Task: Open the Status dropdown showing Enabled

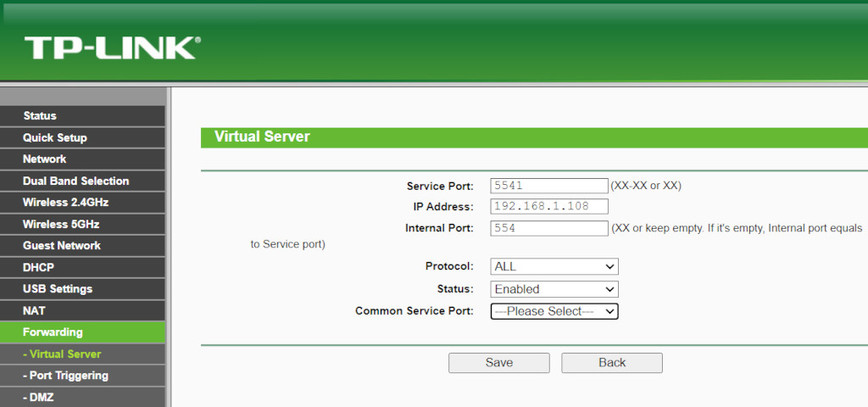Action: coord(554,289)
